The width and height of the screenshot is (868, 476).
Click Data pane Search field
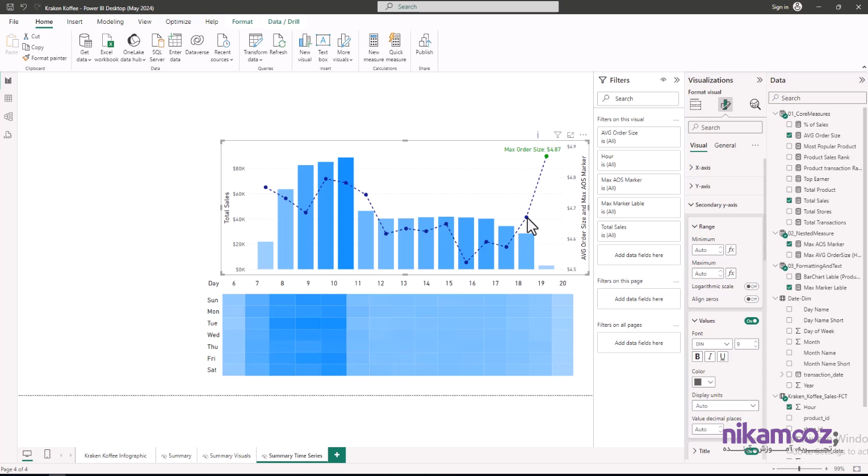pyautogui.click(x=817, y=98)
